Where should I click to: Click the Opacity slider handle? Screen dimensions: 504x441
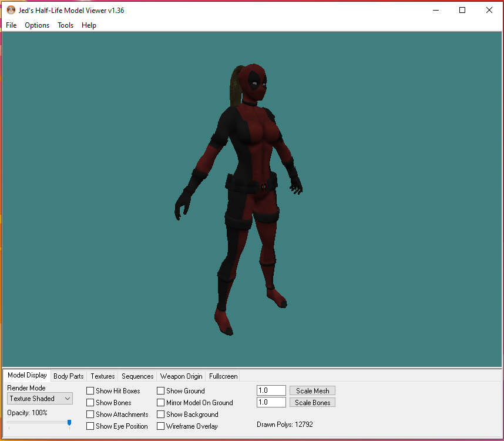(69, 423)
